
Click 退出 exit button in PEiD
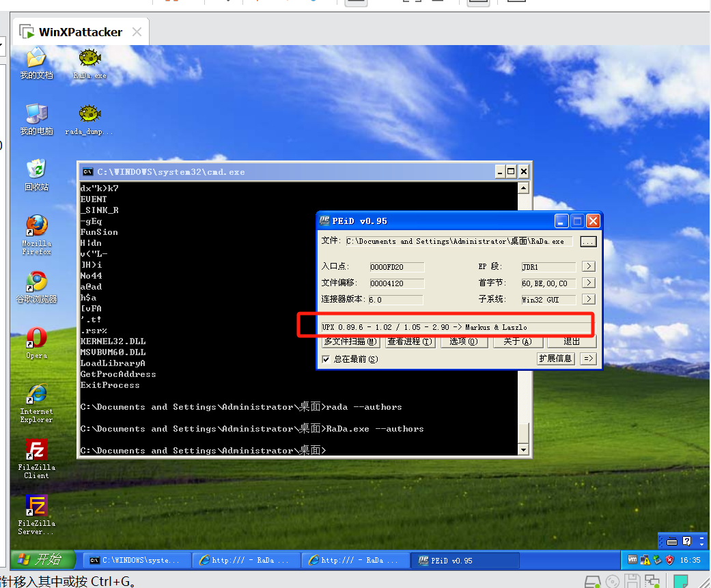572,341
